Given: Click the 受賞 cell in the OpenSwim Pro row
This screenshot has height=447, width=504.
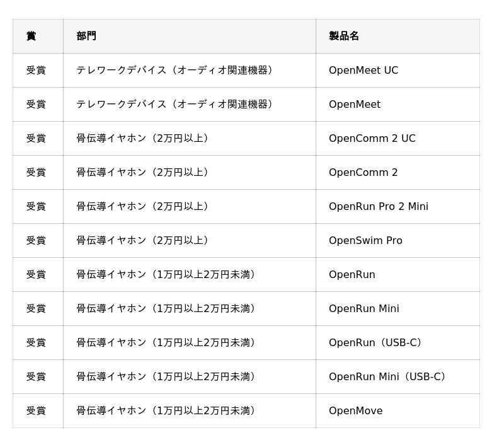Looking at the screenshot, I should [x=36, y=240].
